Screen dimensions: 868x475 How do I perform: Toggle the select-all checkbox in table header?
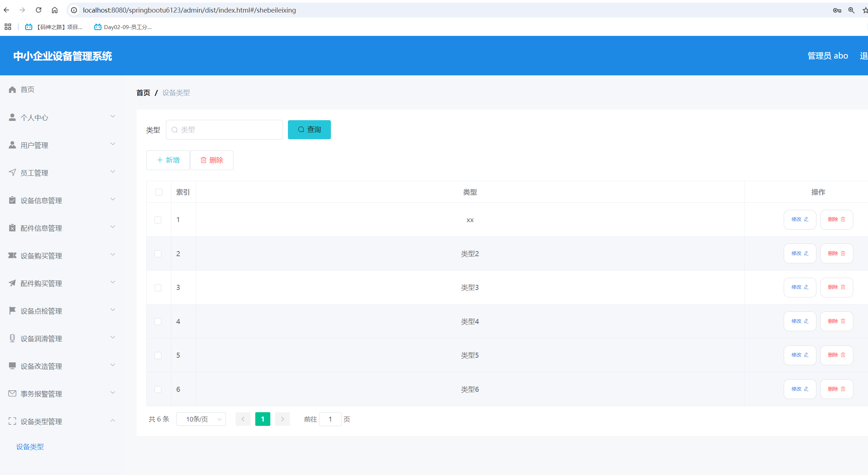159,192
